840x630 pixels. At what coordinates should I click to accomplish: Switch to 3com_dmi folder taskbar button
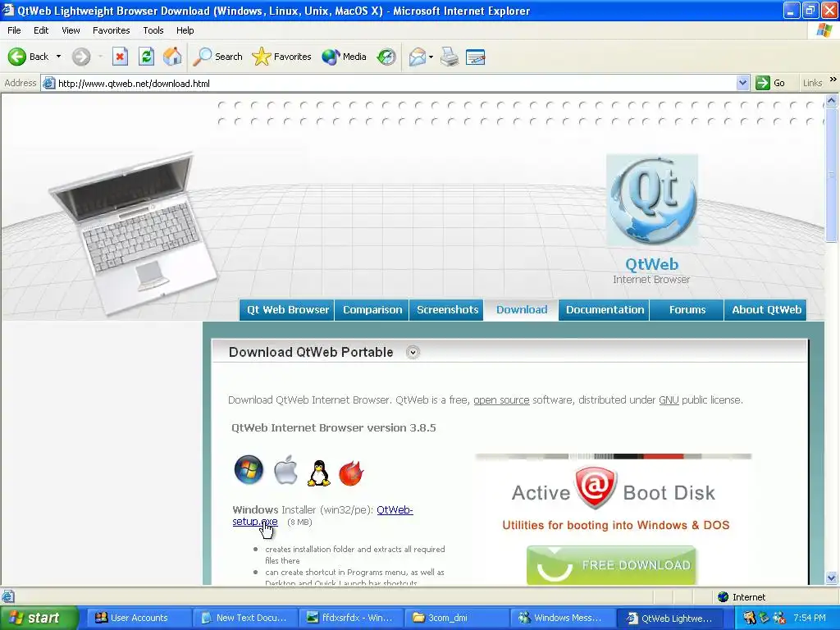coord(456,618)
